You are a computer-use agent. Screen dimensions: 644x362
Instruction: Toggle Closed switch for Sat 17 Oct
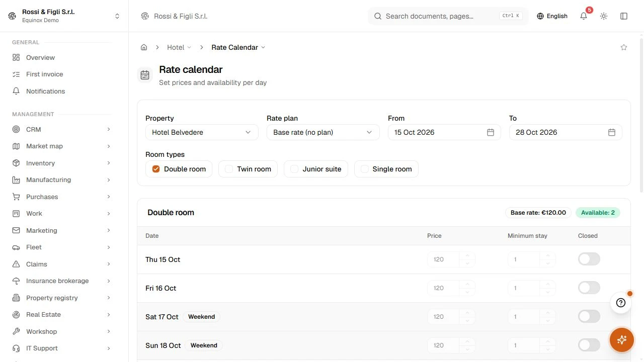[x=589, y=316]
